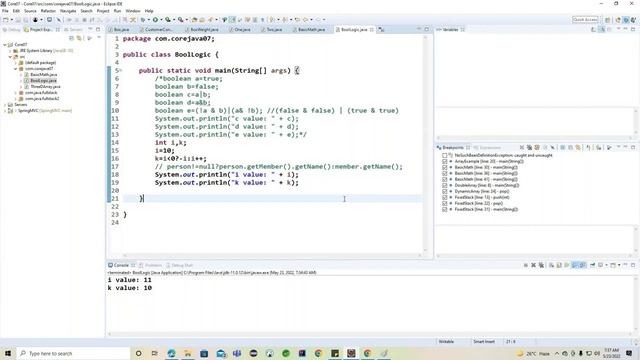
Task: Expand the SpringMVC project node
Action: coord(4,111)
